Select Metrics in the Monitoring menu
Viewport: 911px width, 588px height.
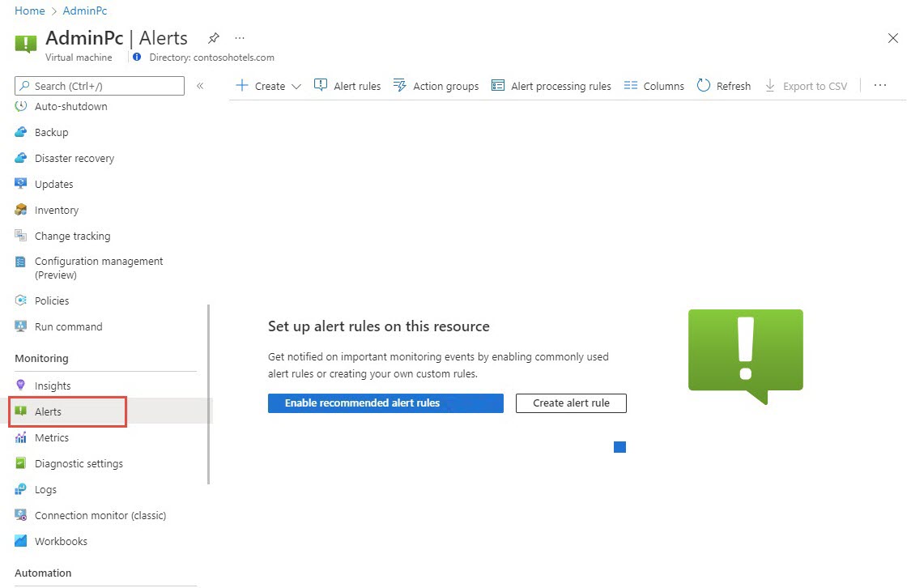51,437
